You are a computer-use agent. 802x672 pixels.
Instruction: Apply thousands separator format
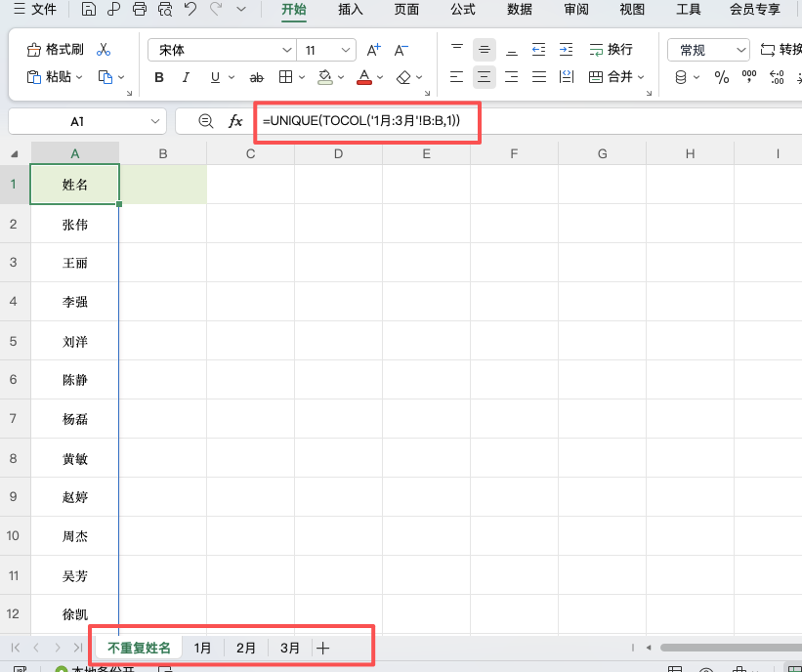749,77
